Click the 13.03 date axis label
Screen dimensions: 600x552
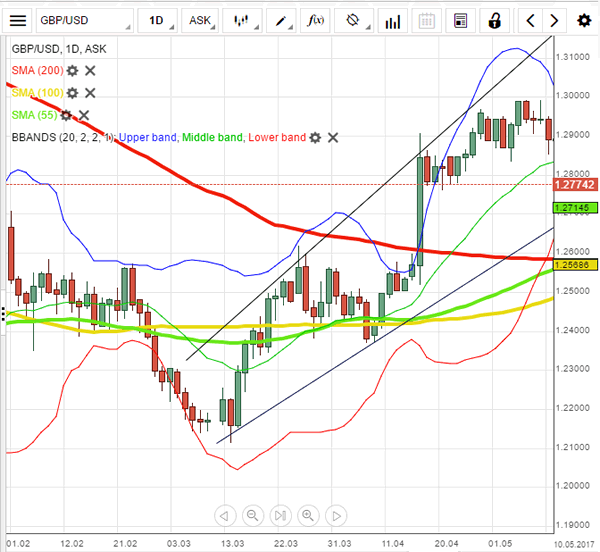point(232,544)
